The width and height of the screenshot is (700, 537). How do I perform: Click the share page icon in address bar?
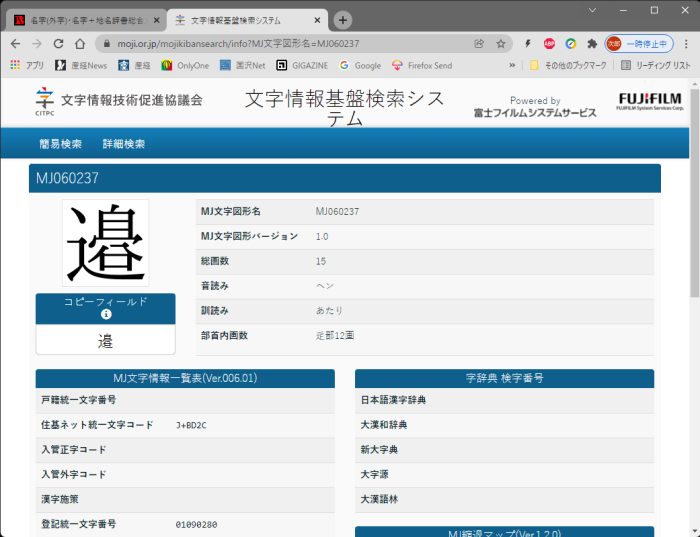pyautogui.click(x=480, y=44)
